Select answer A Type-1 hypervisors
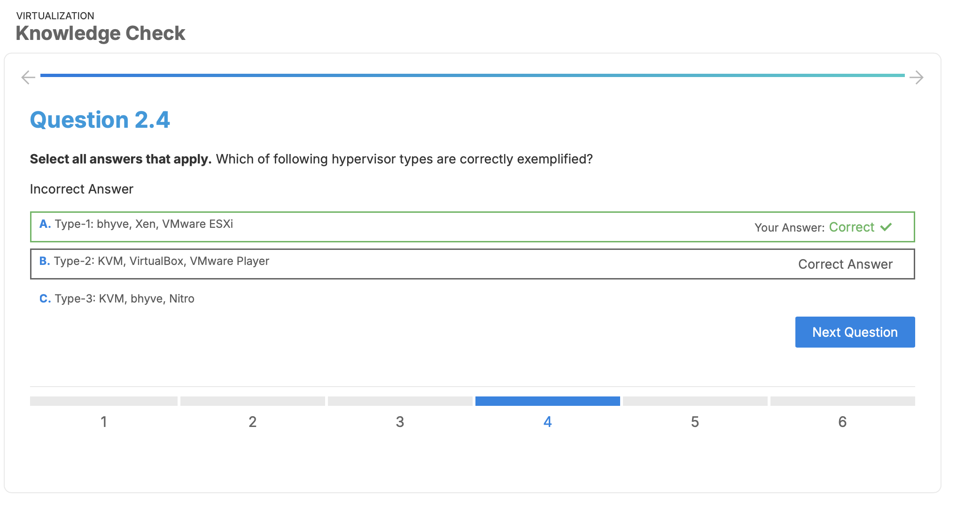 click(143, 224)
